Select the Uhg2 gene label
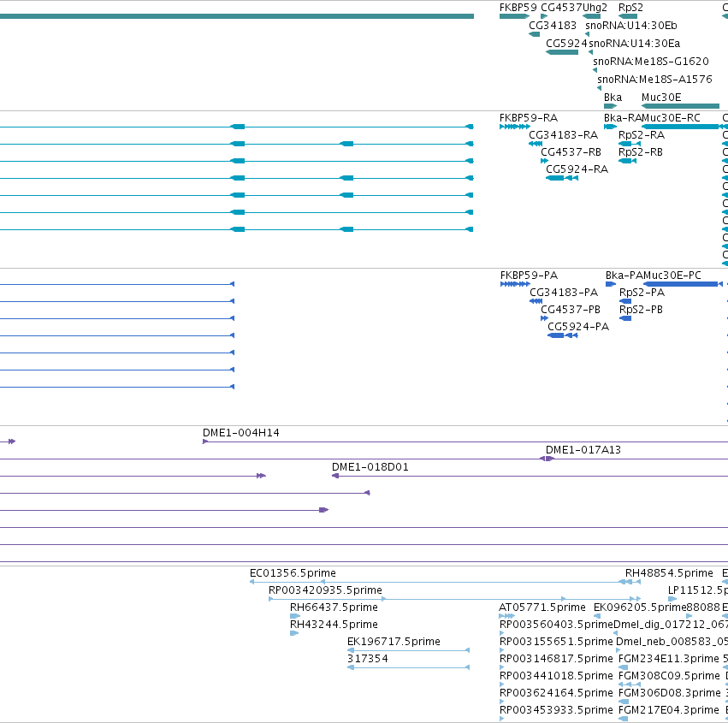Viewport: 728px width, 723px height. click(595, 8)
